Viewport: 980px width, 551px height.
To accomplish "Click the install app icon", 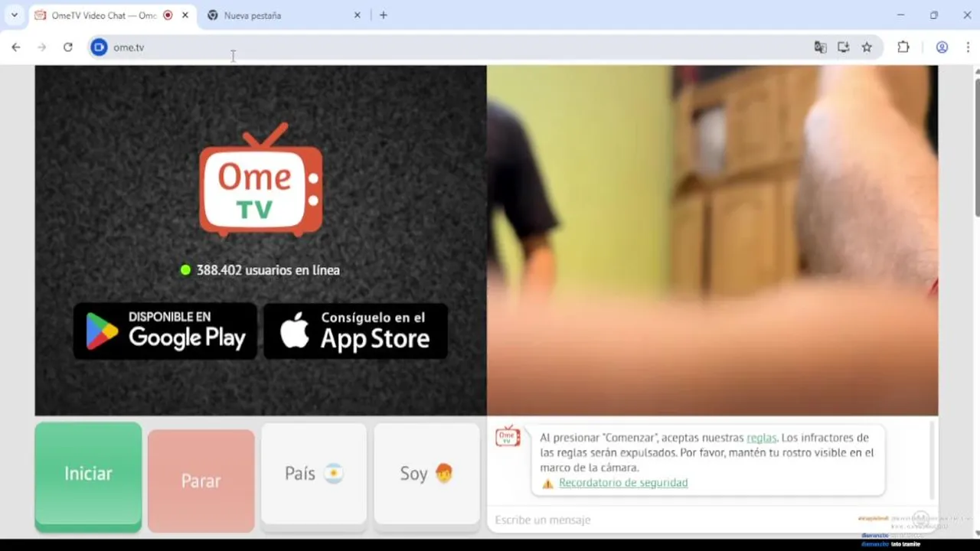I will tap(843, 47).
